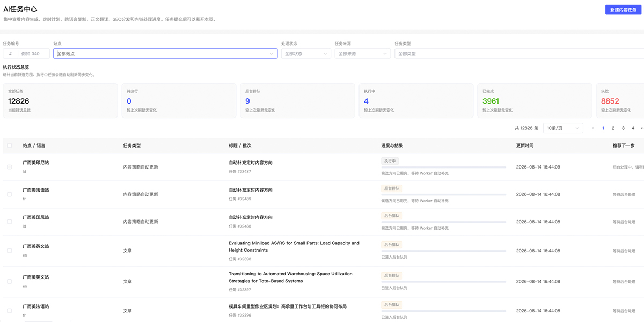Click 文章 type in the task #32397 row
Image resolution: width=644 pixels, height=322 pixels.
(127, 281)
